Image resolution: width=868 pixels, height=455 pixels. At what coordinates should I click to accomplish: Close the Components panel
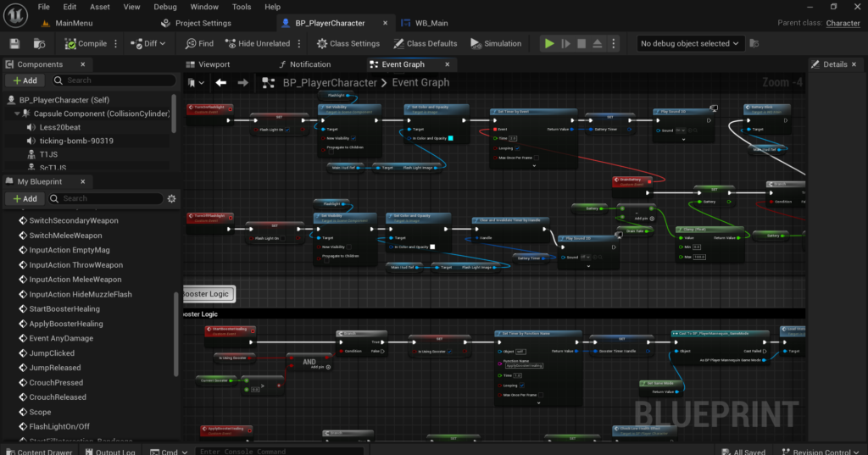coord(83,64)
